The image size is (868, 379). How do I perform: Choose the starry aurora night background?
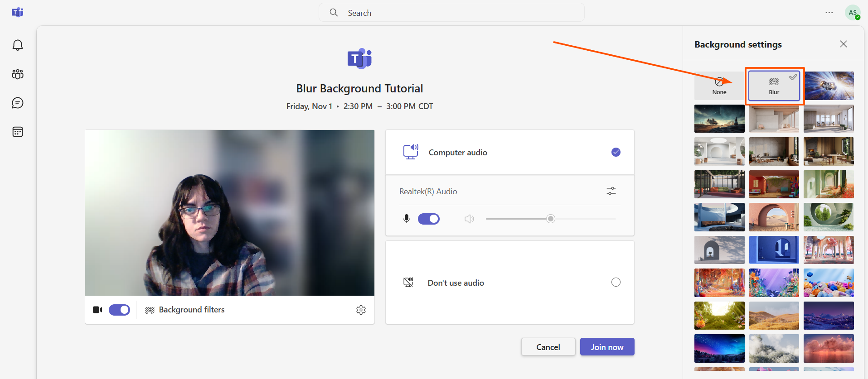pyautogui.click(x=719, y=348)
